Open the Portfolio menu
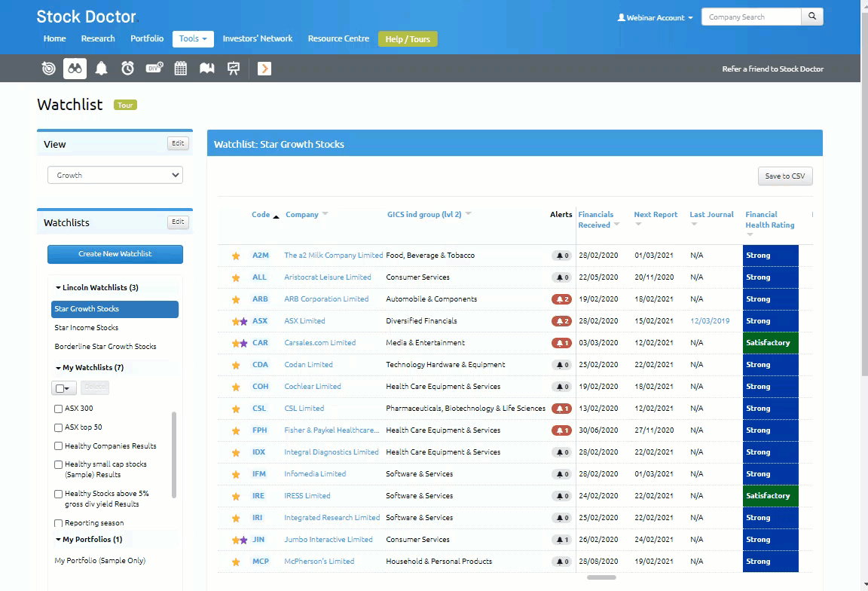Viewport: 868px width, 591px height. click(x=147, y=38)
